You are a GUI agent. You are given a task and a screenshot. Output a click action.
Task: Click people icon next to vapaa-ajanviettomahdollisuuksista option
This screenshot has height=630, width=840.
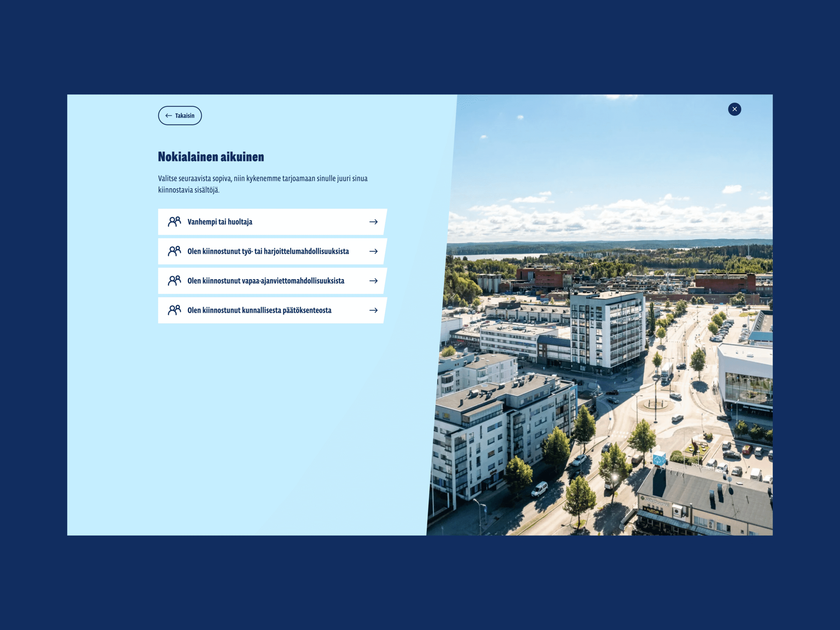pos(174,281)
